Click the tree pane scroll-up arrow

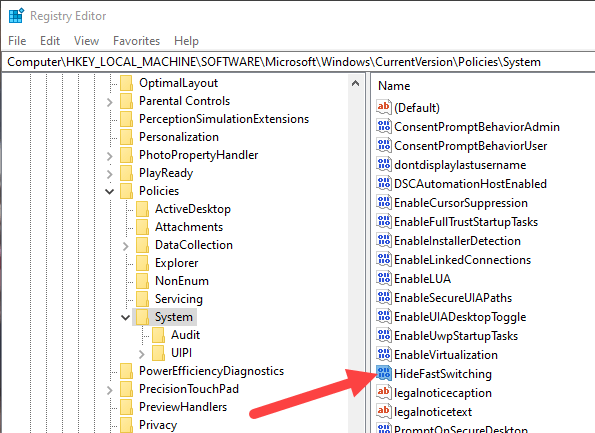[356, 83]
